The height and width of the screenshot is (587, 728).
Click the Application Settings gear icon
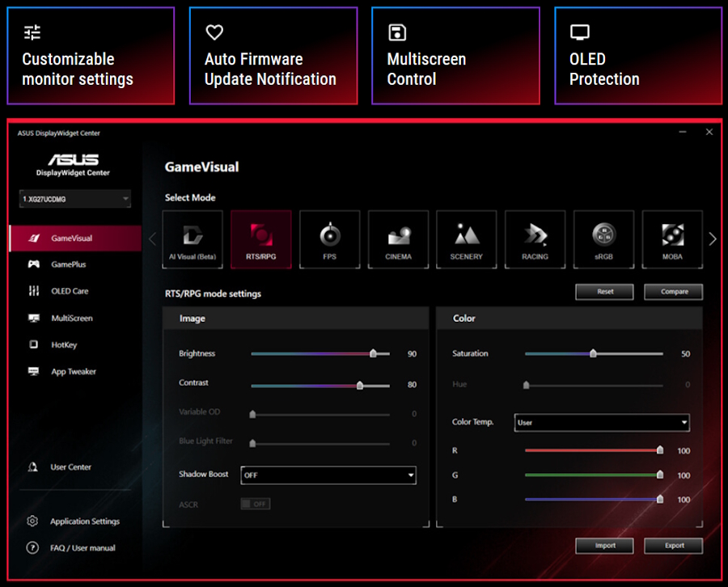pos(32,522)
